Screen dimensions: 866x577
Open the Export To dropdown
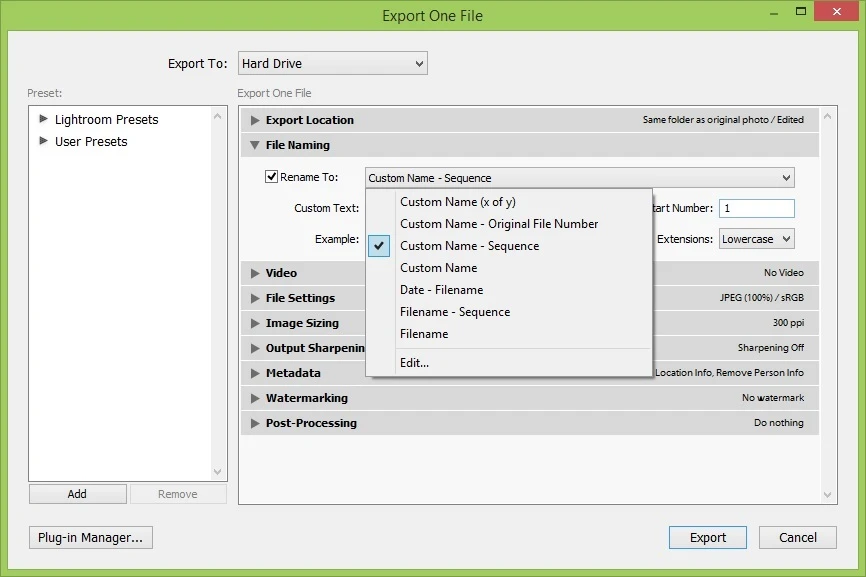pyautogui.click(x=332, y=63)
